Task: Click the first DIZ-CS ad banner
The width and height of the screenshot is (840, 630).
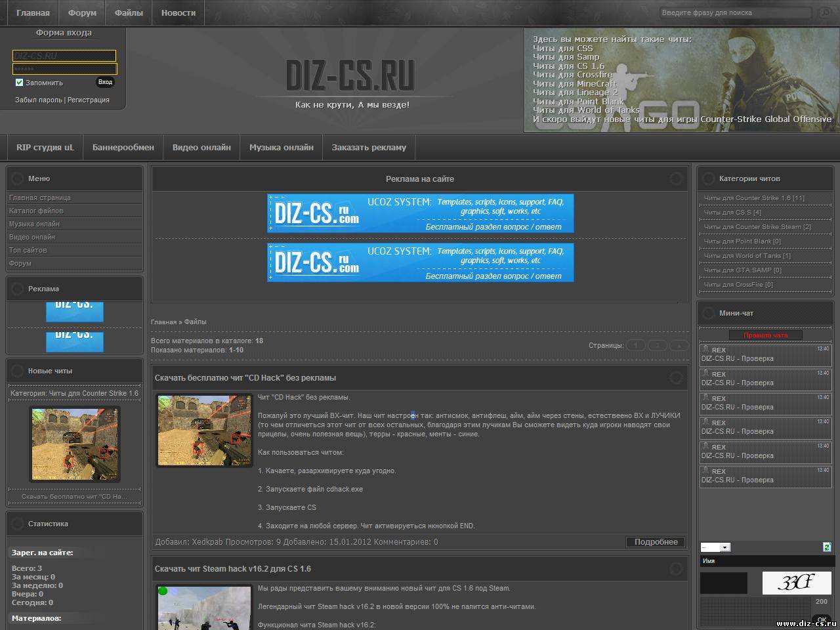Action: coord(420,213)
